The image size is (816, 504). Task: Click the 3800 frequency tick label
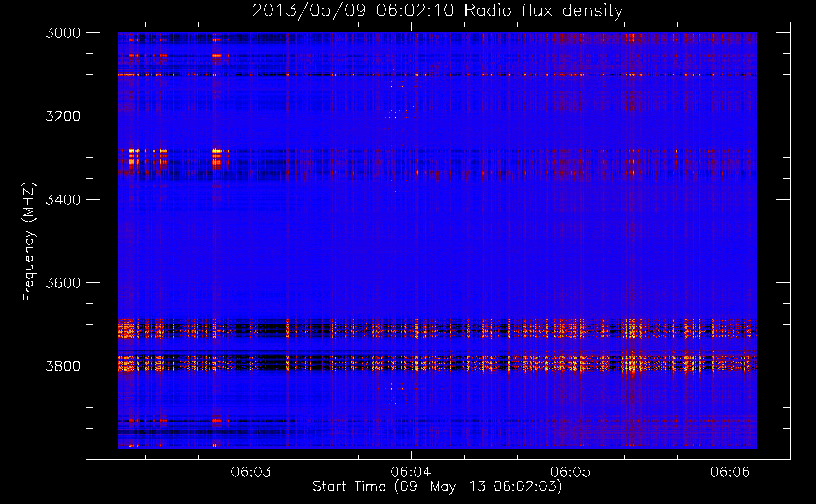pyautogui.click(x=63, y=366)
